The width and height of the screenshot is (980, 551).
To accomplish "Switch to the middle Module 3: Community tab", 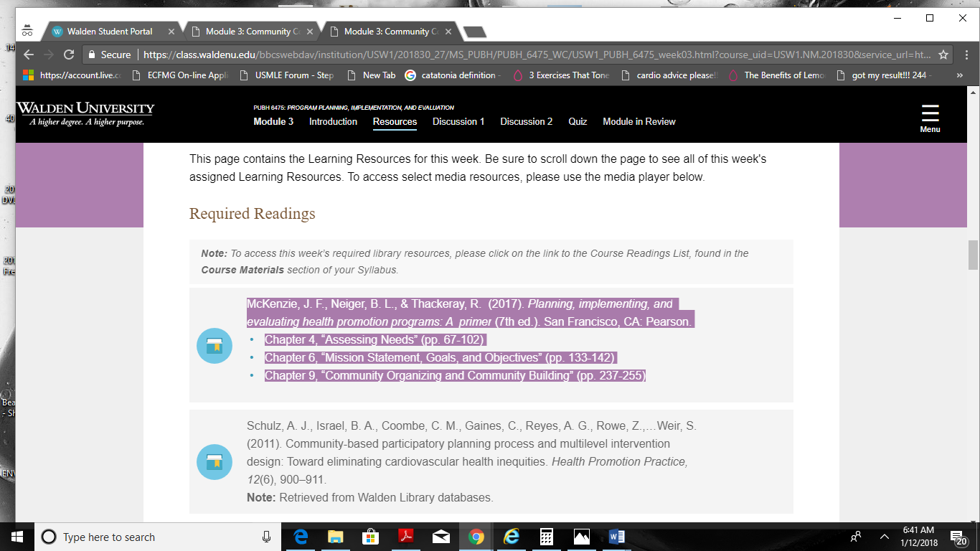I will coord(253,32).
